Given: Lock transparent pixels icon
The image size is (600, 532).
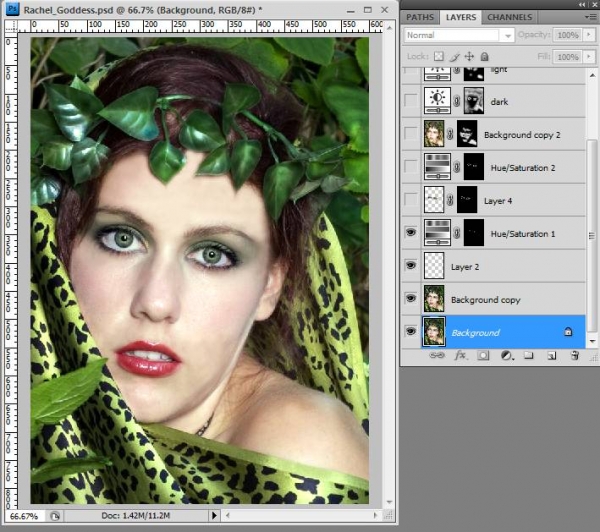Looking at the screenshot, I should pyautogui.click(x=439, y=57).
